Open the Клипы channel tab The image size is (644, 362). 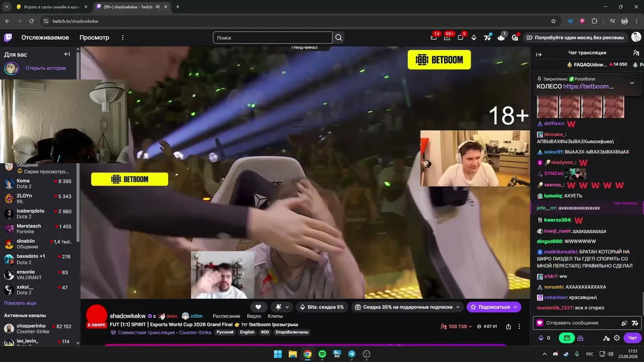[x=275, y=316]
